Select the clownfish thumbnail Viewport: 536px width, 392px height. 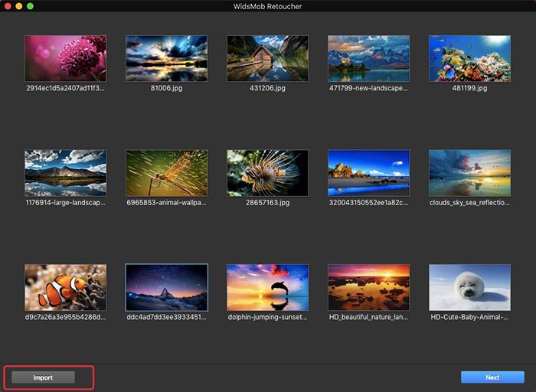tap(66, 287)
